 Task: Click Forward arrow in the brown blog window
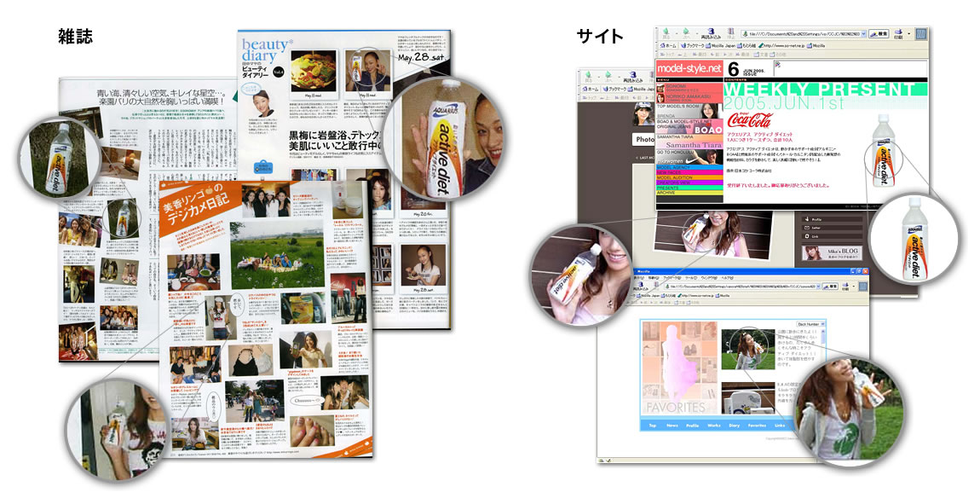608,75
